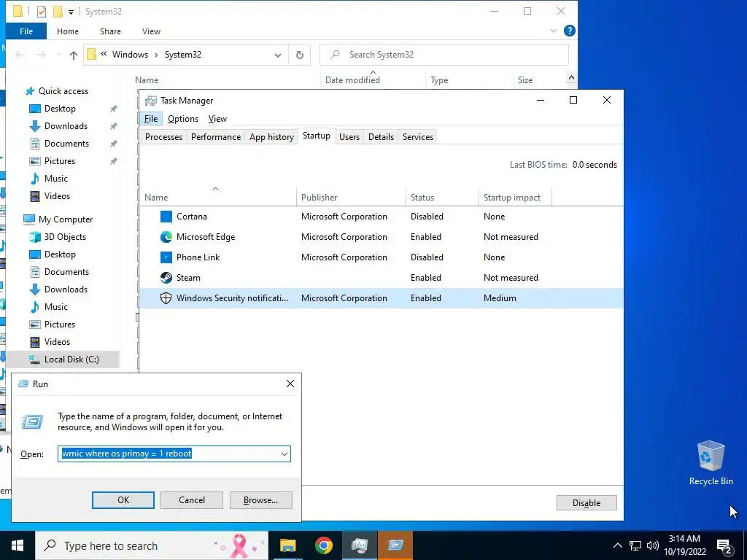Open the volume control in tray
The height and width of the screenshot is (560, 747).
click(653, 545)
